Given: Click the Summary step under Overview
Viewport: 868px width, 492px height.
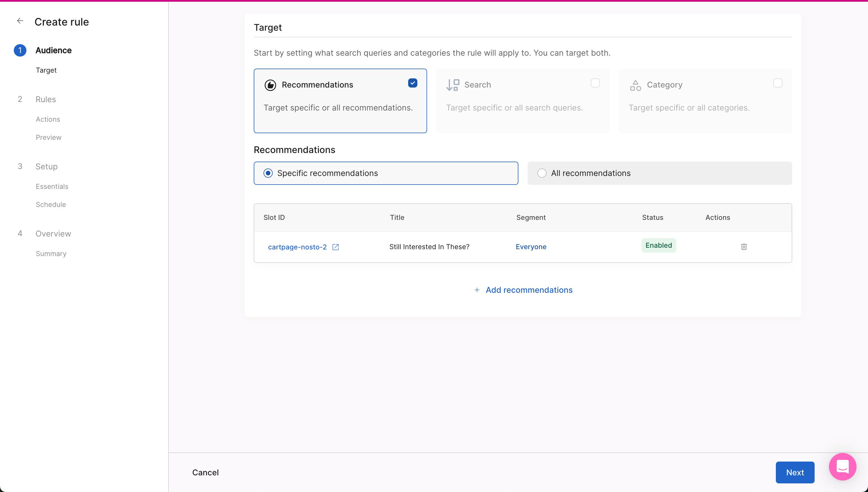Looking at the screenshot, I should point(51,253).
